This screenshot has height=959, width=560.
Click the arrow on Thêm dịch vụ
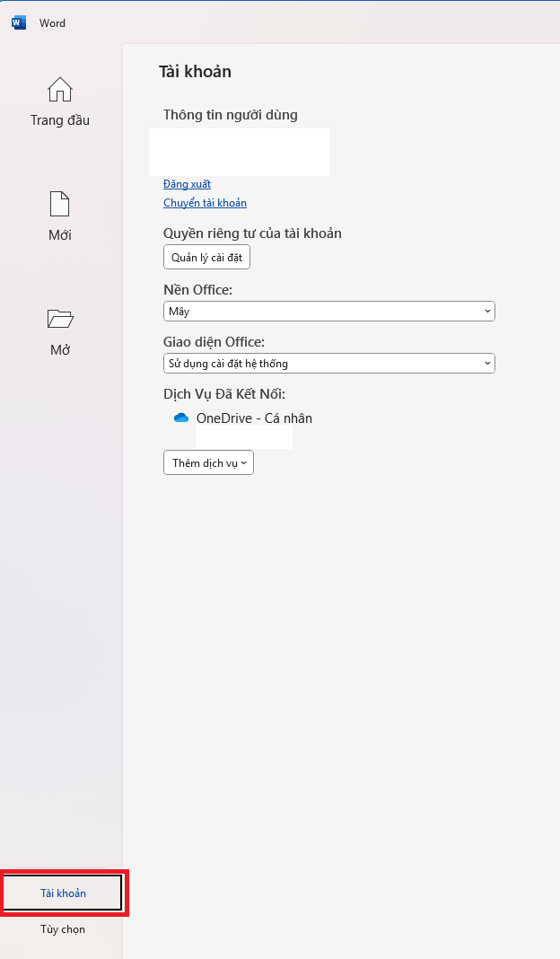[x=244, y=463]
